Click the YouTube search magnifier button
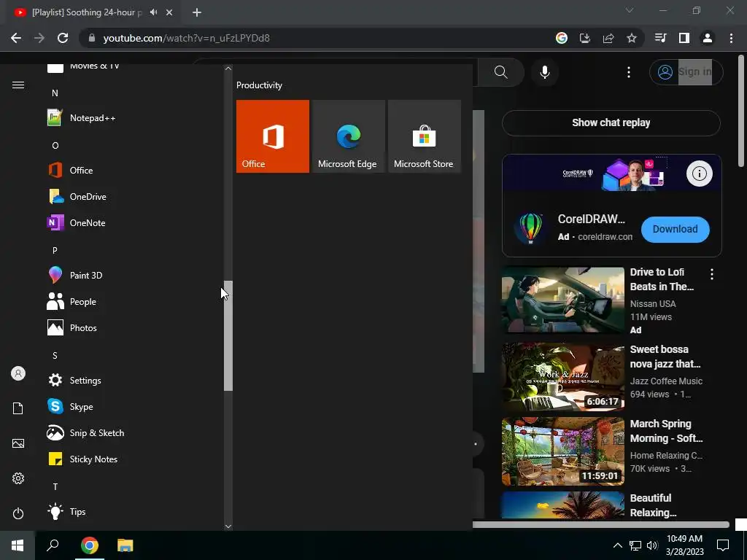 (500, 72)
